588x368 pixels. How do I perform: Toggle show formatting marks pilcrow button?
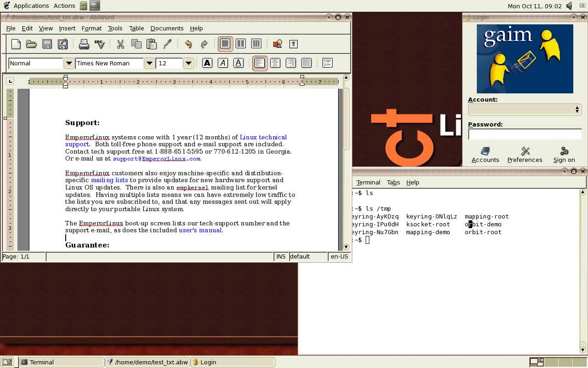(294, 44)
